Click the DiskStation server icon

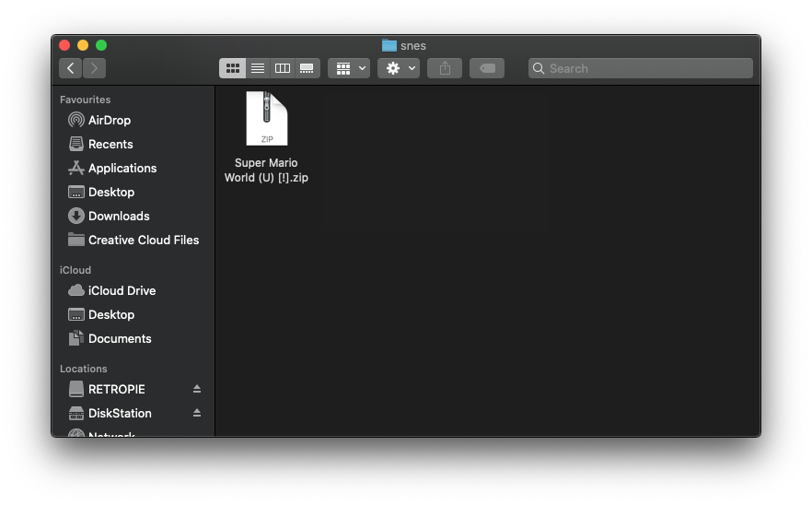(76, 413)
